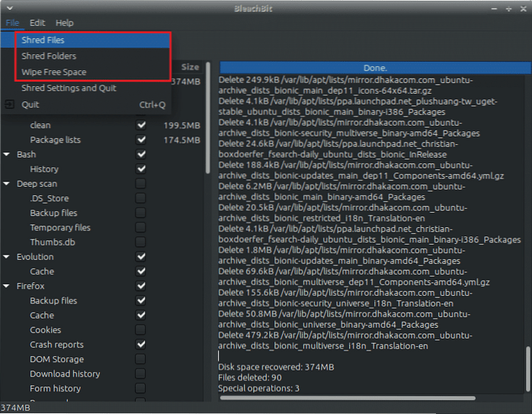This screenshot has height=414, width=532.
Task: Click the log pane horizontal scrollbar
Action: coord(348,398)
